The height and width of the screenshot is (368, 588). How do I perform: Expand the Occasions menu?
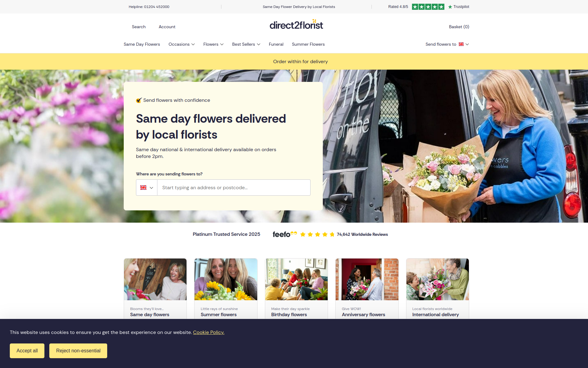[x=182, y=44]
